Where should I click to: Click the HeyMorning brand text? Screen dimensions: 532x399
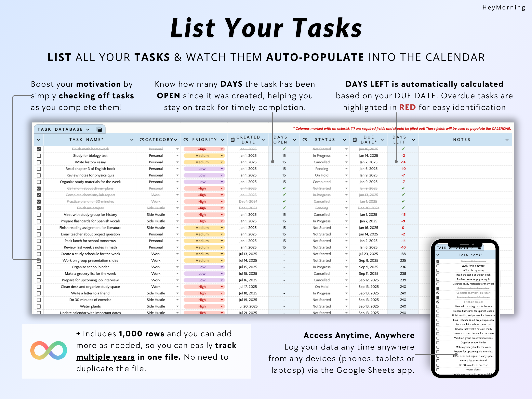tap(504, 8)
